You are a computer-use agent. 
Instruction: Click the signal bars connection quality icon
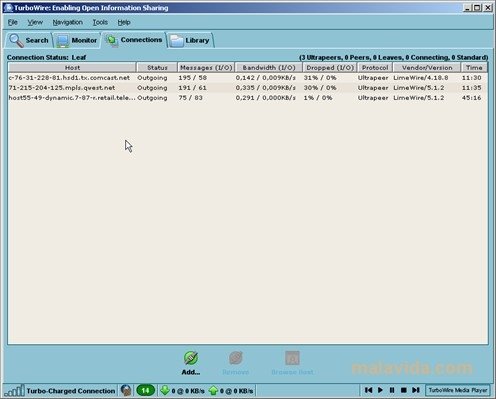(x=14, y=390)
